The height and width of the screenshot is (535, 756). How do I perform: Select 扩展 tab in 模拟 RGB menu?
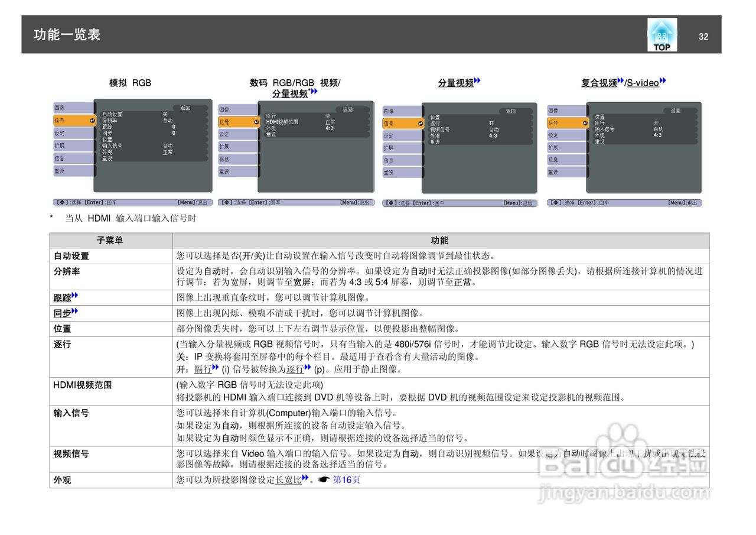73,145
